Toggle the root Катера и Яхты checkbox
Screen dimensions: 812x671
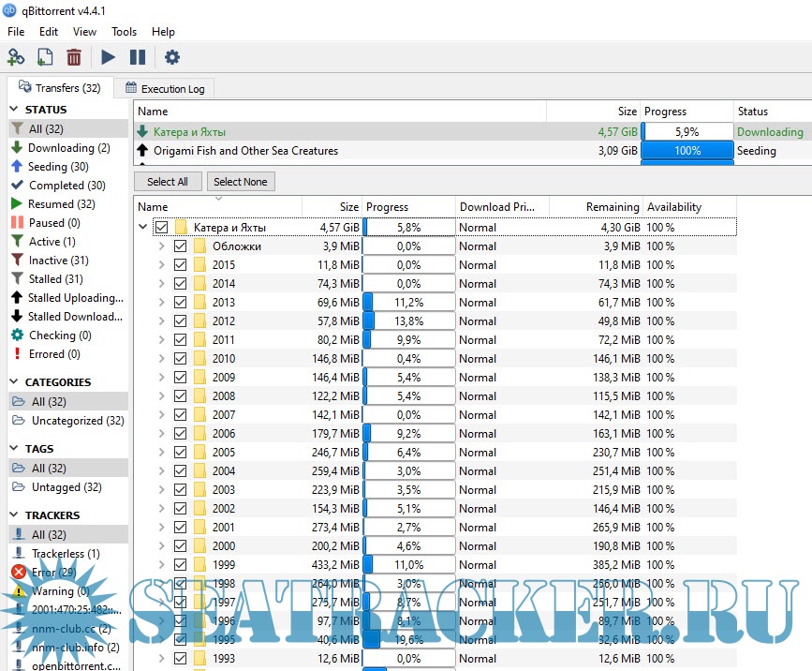[x=161, y=228]
